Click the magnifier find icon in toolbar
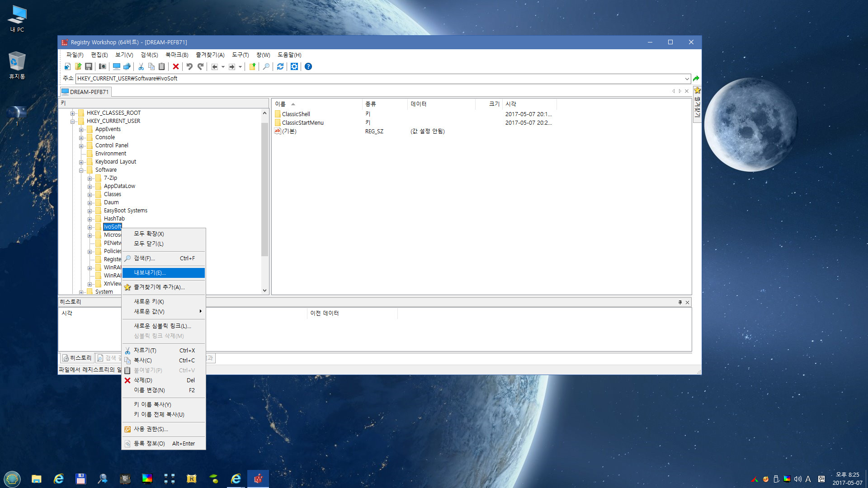This screenshot has width=868, height=488. pos(266,67)
